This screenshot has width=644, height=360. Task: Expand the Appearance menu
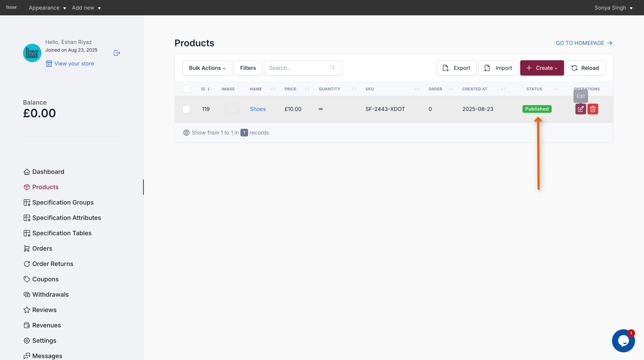point(47,8)
